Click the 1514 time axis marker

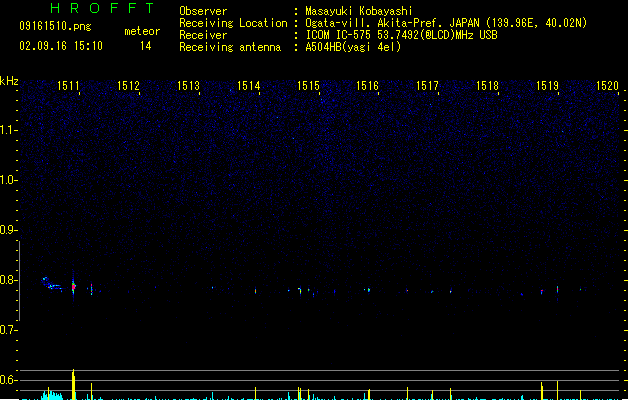[249, 85]
